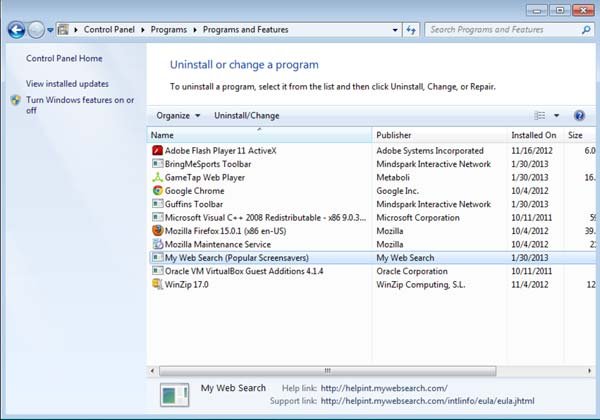Select Programs and Features breadcrumb
The width and height of the screenshot is (600, 420).
pyautogui.click(x=245, y=30)
